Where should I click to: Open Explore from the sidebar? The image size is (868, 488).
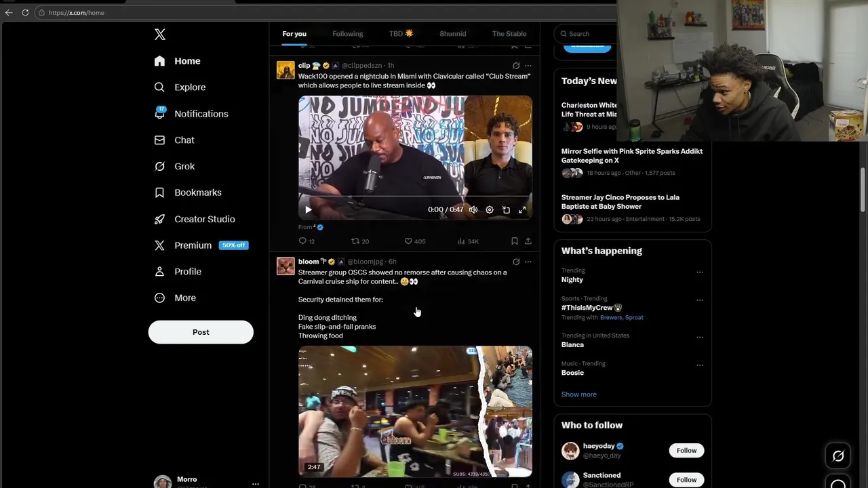[180, 87]
